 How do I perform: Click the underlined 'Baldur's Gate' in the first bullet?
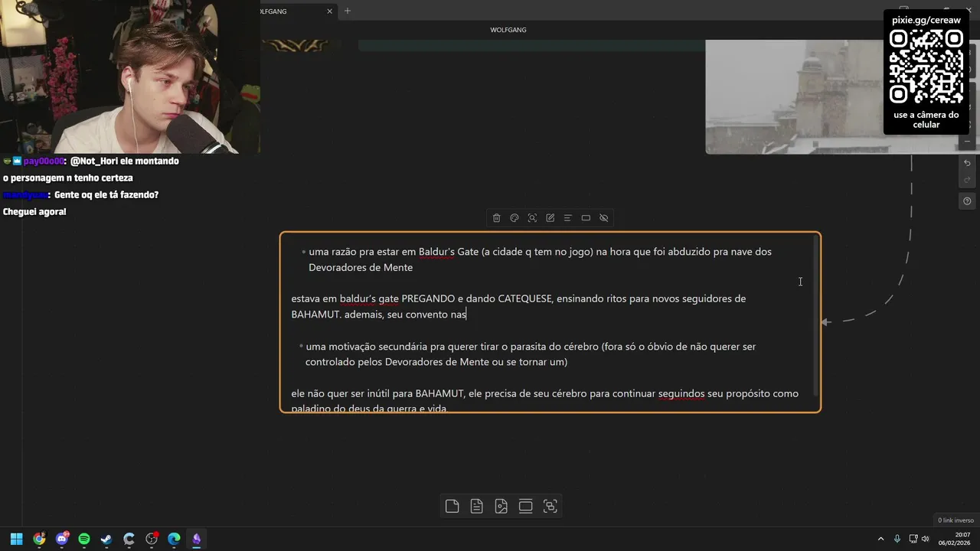coord(449,252)
